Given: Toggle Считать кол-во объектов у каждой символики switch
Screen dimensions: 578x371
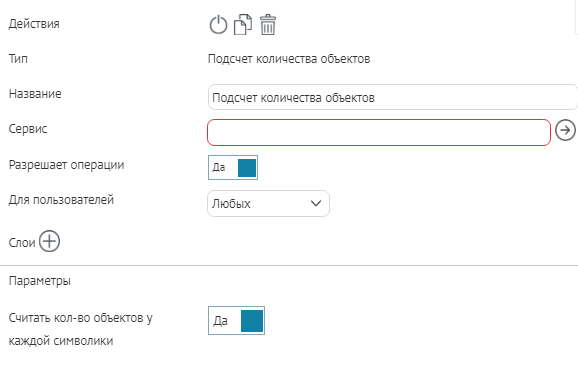Looking at the screenshot, I should pyautogui.click(x=236, y=320).
